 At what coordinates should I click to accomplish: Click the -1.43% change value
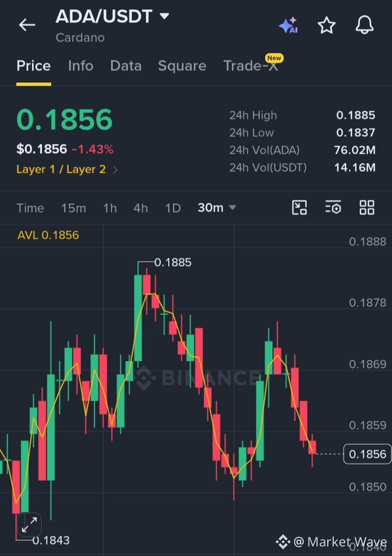pyautogui.click(x=93, y=149)
